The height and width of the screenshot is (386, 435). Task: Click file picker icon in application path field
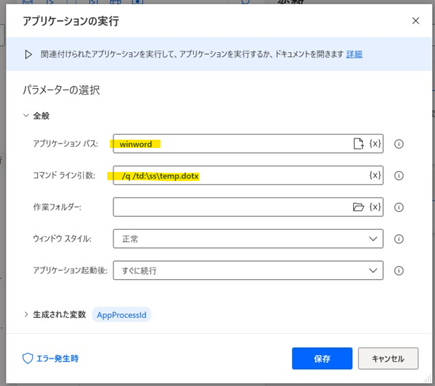pyautogui.click(x=358, y=144)
